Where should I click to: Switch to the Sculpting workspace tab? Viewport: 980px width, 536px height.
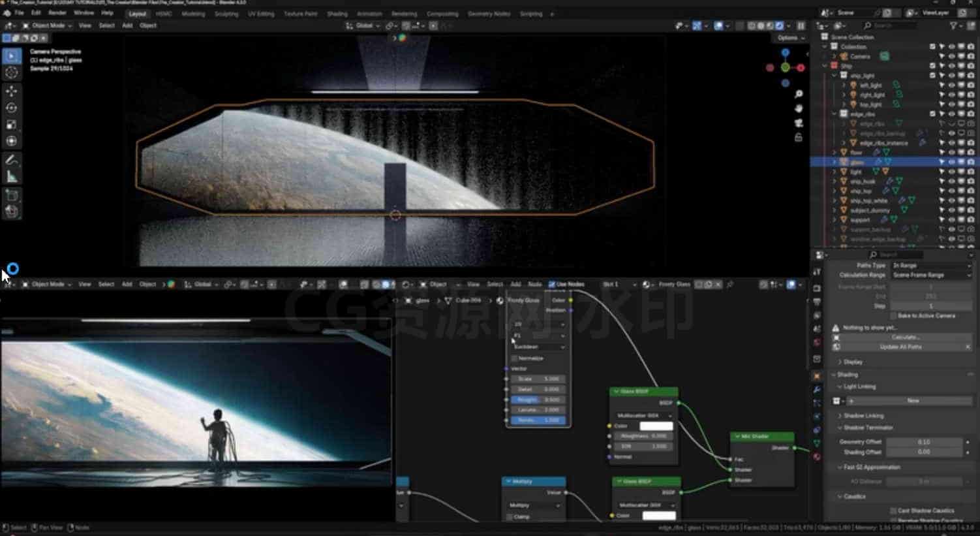tap(226, 14)
